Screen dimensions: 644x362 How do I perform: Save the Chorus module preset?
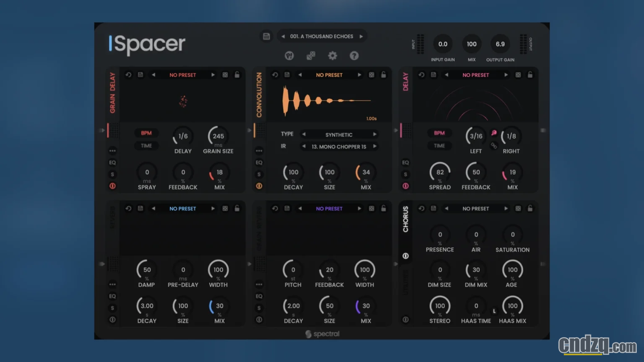(x=433, y=208)
